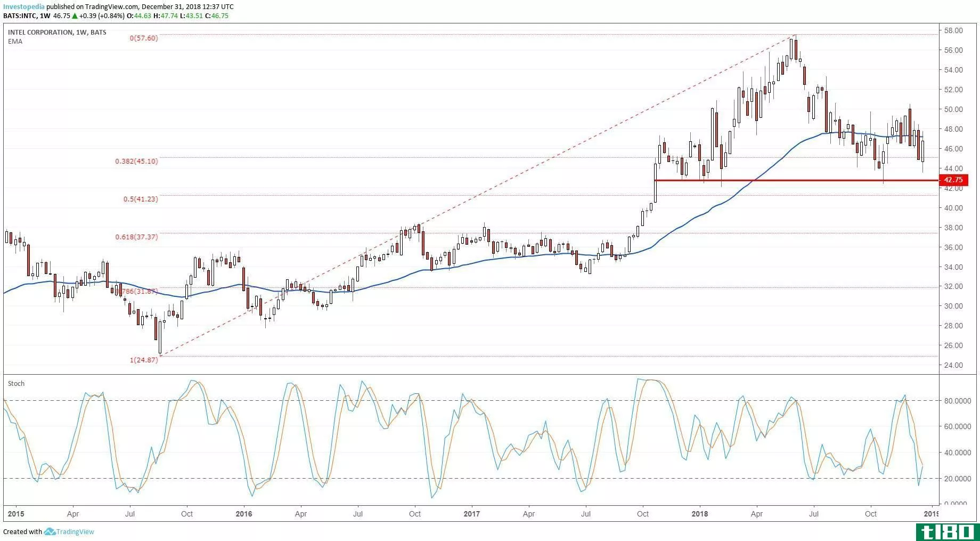
Task: Click the t180 logo badge
Action: 948,531
